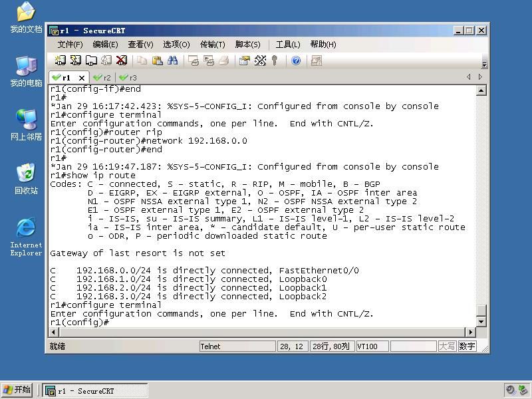Open the 传输(T) menu
Viewport: 532px width, 399px height.
tap(212, 45)
